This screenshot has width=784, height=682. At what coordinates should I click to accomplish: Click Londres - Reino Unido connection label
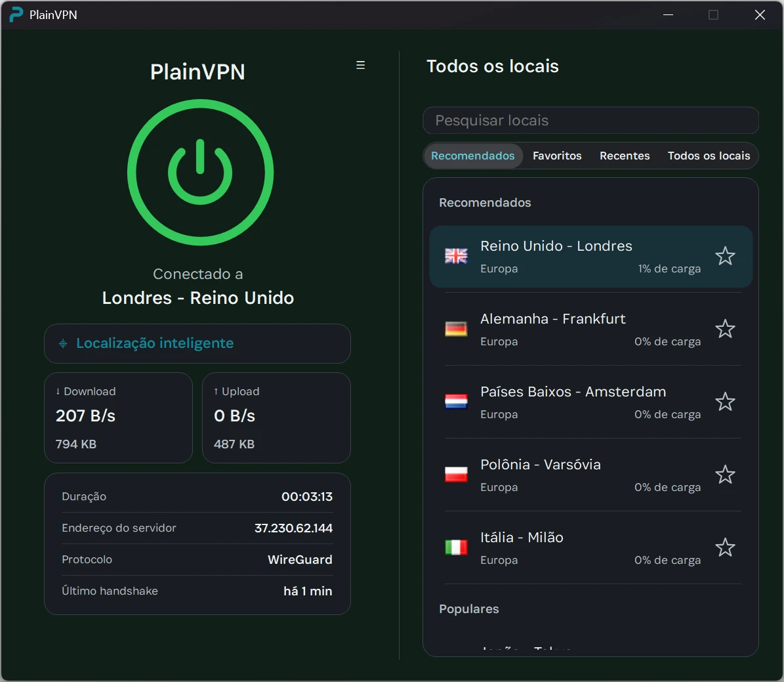[x=198, y=298]
